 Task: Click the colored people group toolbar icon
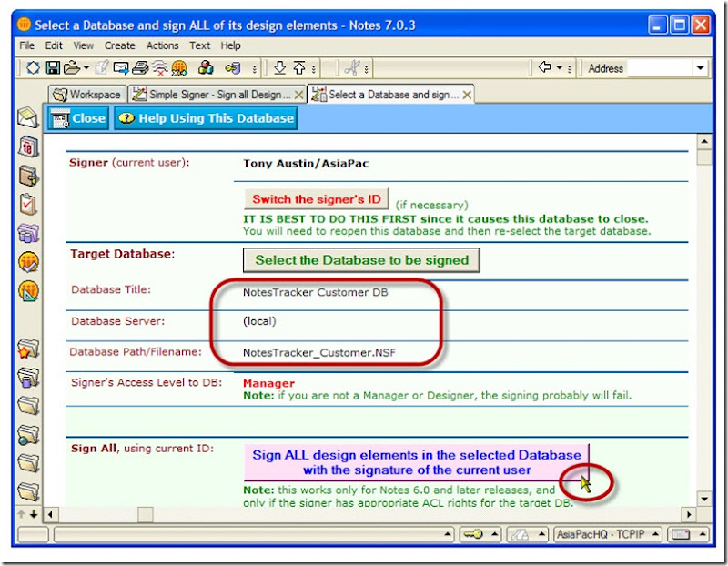pos(206,68)
